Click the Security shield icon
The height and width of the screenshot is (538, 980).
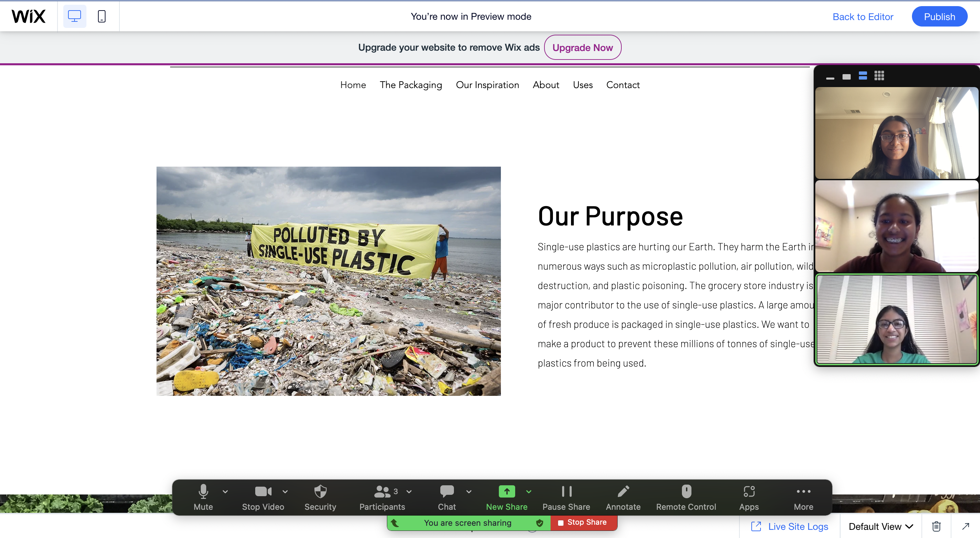pyautogui.click(x=320, y=492)
